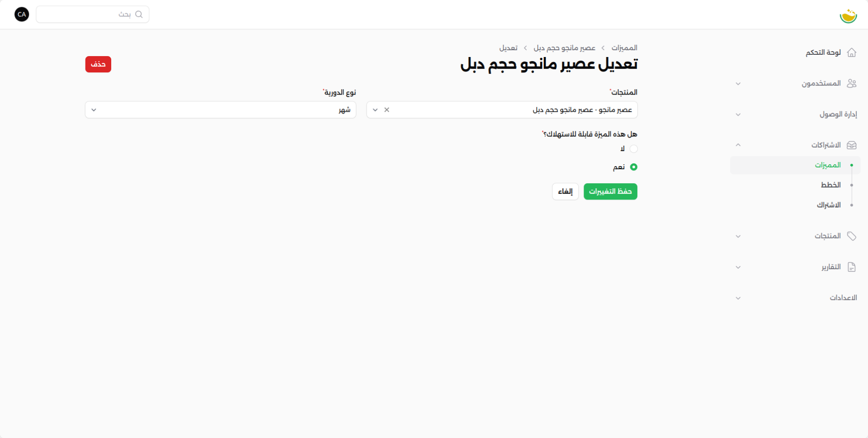Click the tag icon beside المنتجات
This screenshot has width=868, height=438.
852,236
